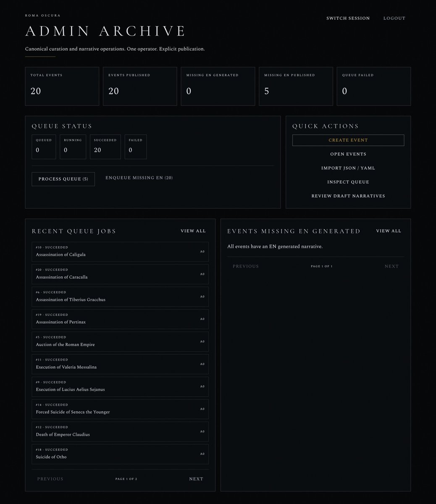View all recent queue jobs
Viewport: 436px width, 504px height.
click(193, 231)
